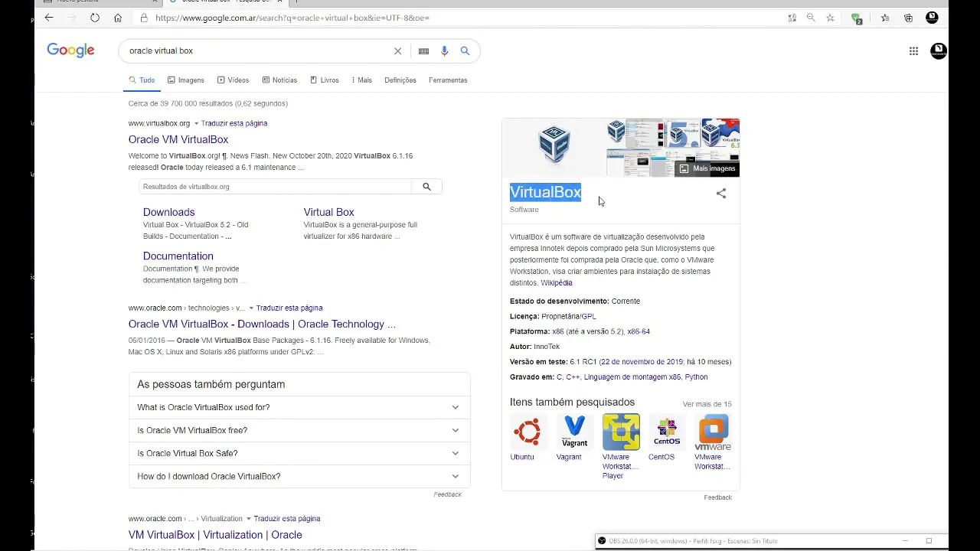Switch to the Vídeos tab
The image size is (980, 551).
pyautogui.click(x=233, y=80)
